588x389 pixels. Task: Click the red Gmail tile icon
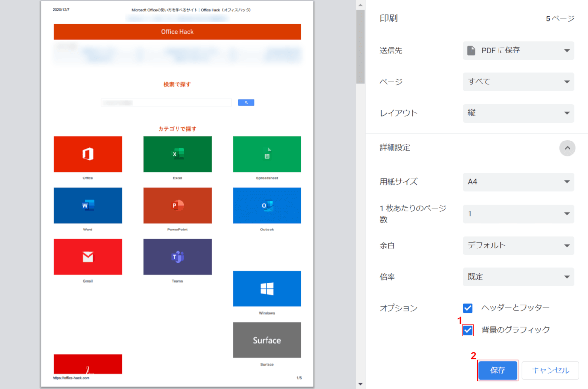88,257
